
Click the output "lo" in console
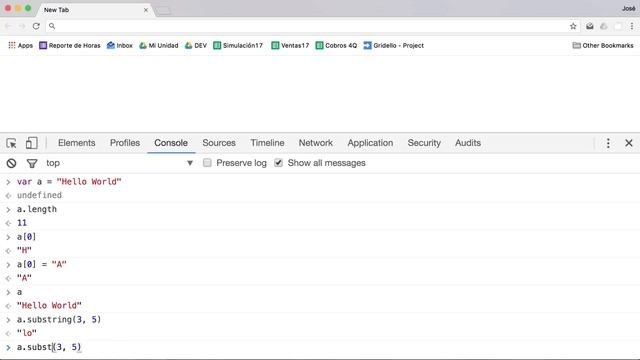pyautogui.click(x=27, y=333)
